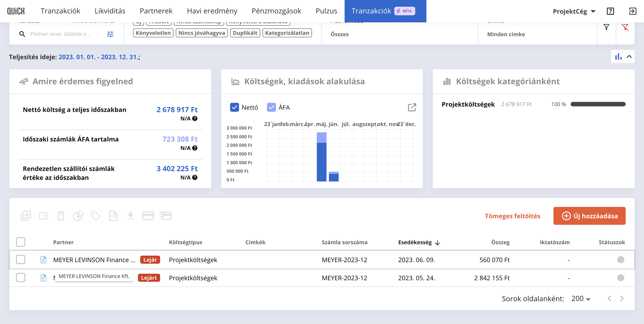Click the Tömeges feltöltés link

click(x=513, y=216)
